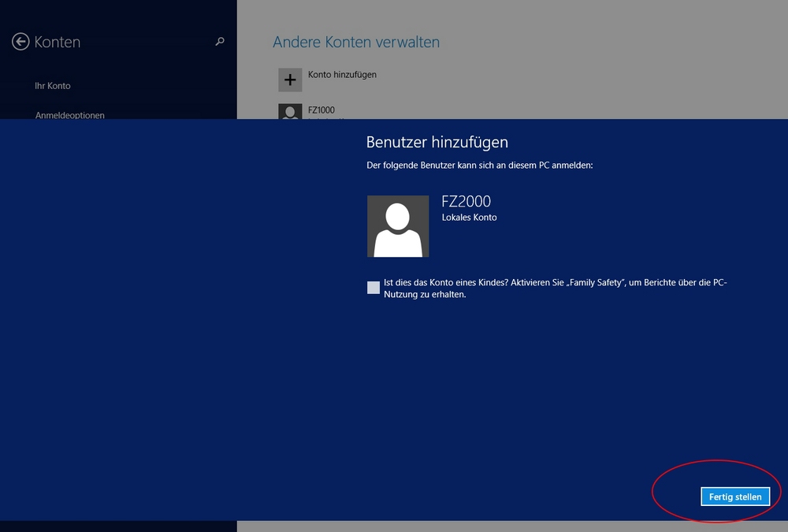Click the Family Safety checkbox description text
Image resolution: width=788 pixels, height=532 pixels.
pos(556,288)
